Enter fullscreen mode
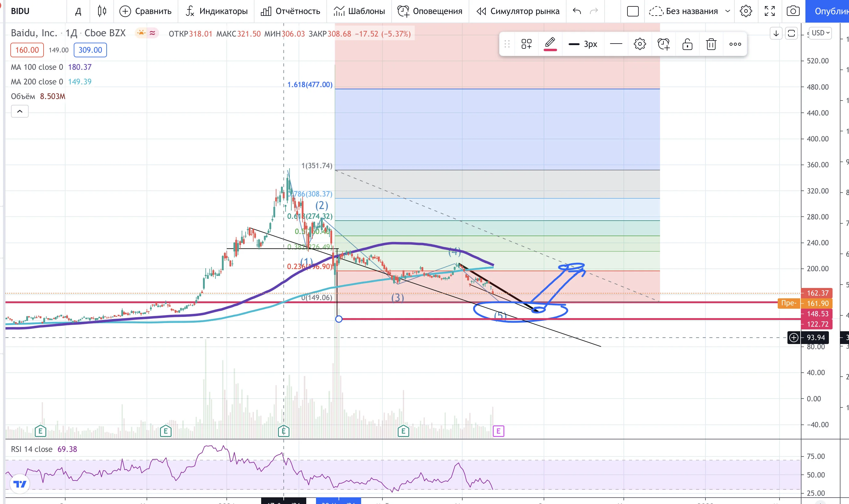This screenshot has height=504, width=849. 769,11
